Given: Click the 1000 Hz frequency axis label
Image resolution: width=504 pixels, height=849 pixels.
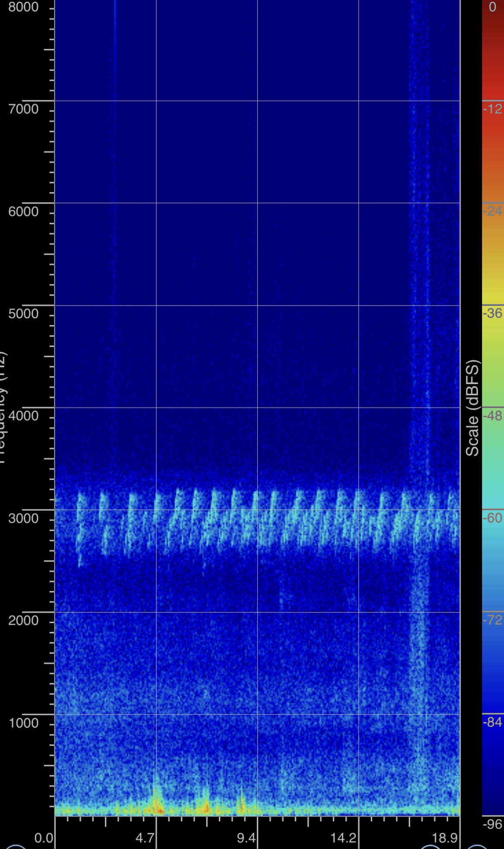Looking at the screenshot, I should coord(23,723).
